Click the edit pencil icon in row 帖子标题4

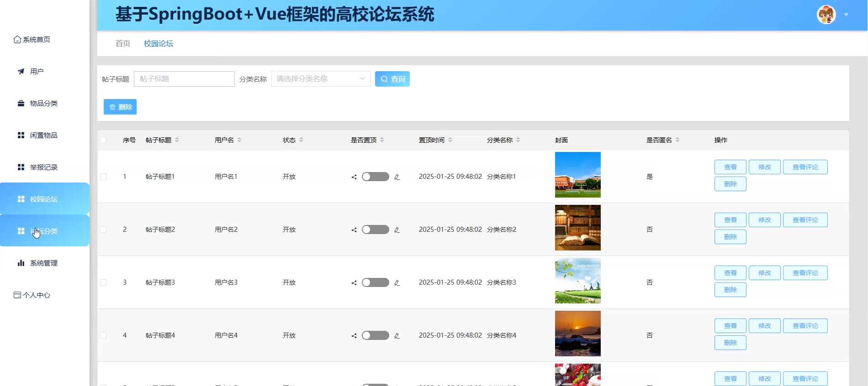(x=397, y=336)
